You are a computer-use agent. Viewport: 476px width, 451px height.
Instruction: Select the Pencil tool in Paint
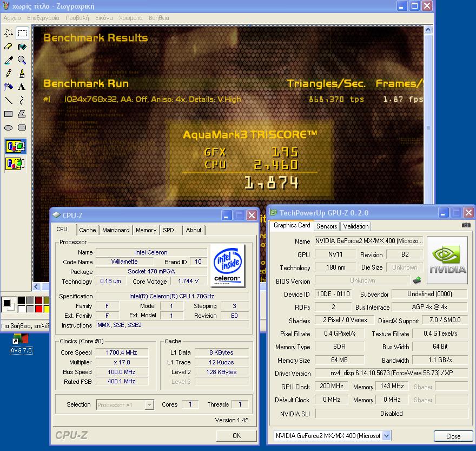tap(9, 73)
